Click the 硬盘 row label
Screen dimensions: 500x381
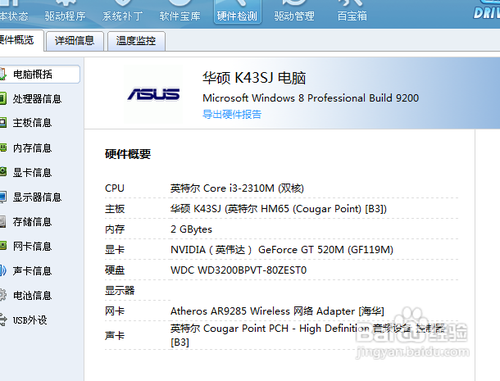[x=115, y=270]
